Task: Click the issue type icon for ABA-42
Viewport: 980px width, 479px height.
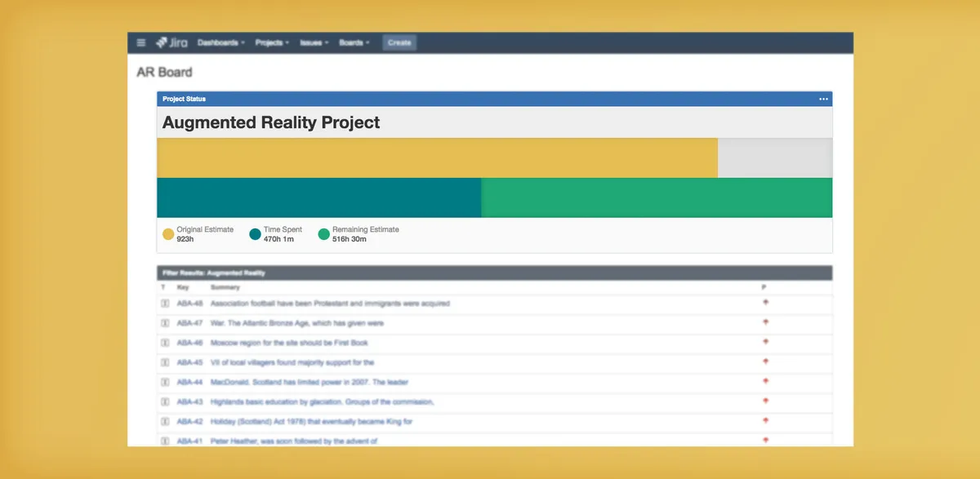Action: 164,421
